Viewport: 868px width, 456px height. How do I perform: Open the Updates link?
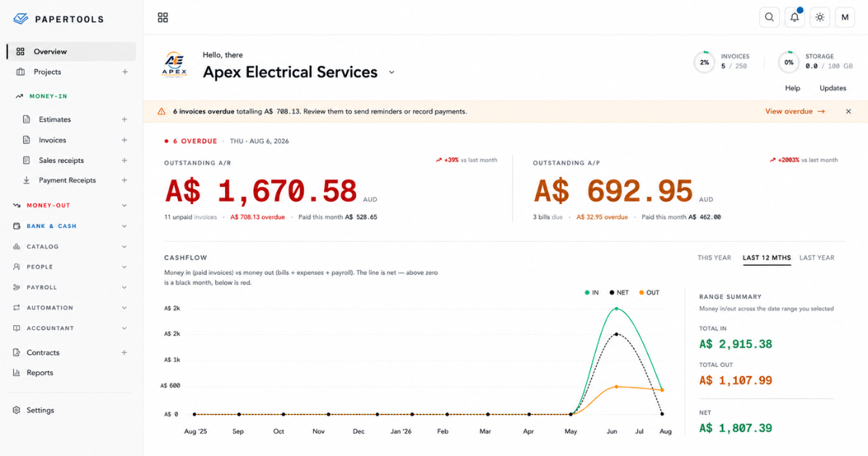(x=833, y=88)
